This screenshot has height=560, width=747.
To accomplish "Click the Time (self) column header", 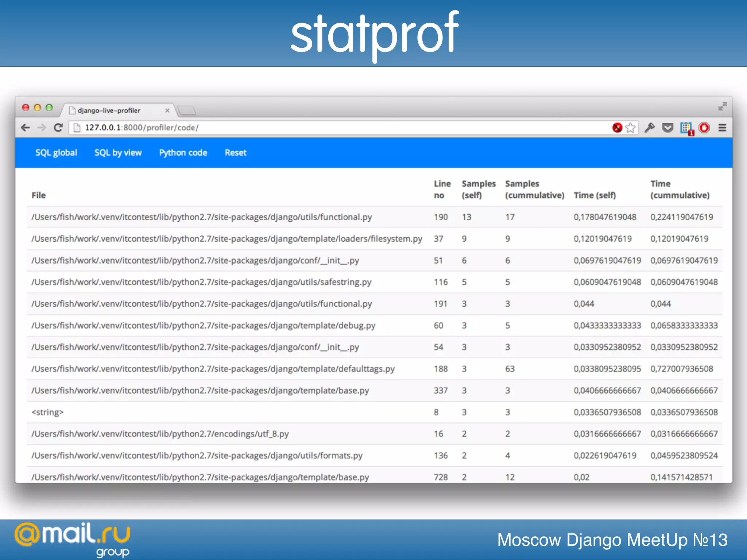I will [595, 195].
